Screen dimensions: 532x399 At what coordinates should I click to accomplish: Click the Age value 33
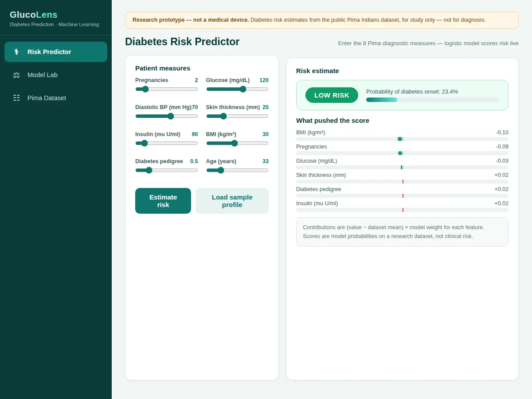(266, 161)
